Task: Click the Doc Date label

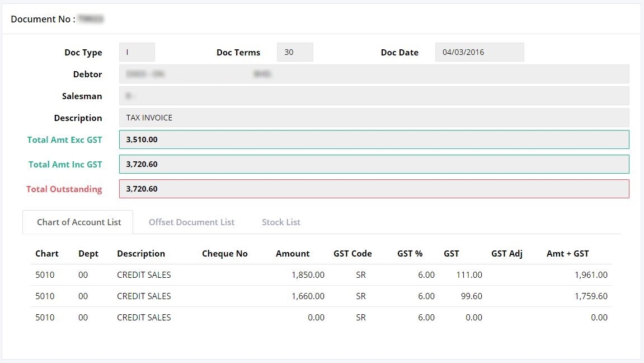Action: [x=399, y=53]
